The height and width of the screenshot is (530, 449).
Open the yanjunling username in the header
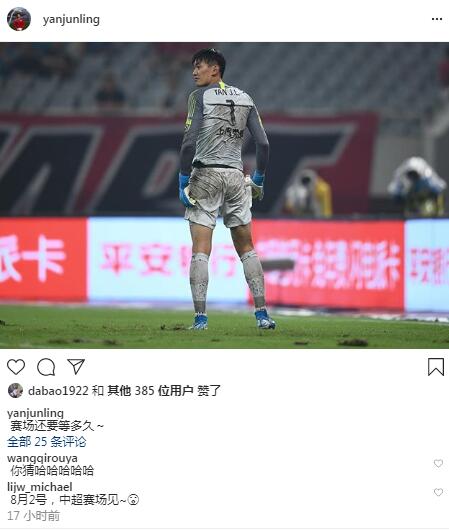71,19
